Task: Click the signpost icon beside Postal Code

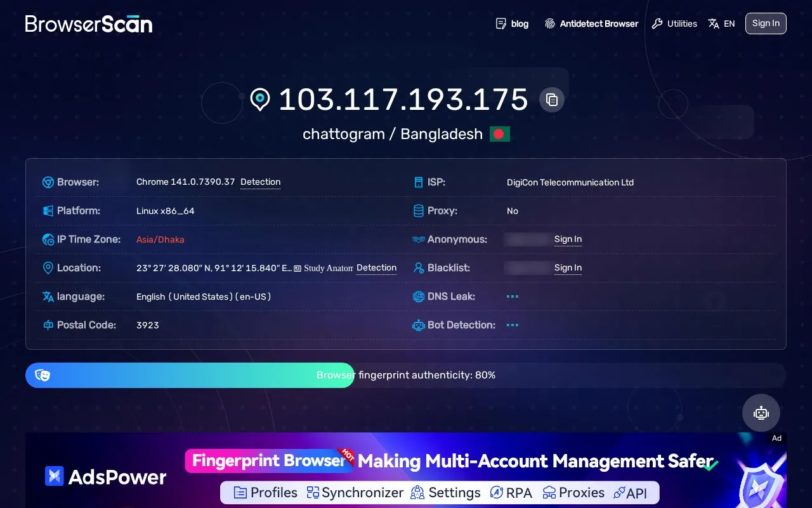Action: [48, 325]
